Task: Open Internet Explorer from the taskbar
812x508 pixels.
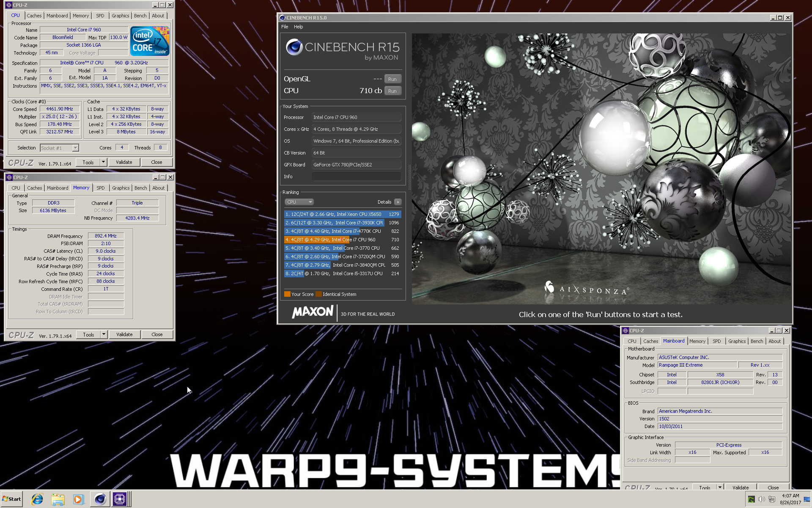Action: click(x=37, y=499)
